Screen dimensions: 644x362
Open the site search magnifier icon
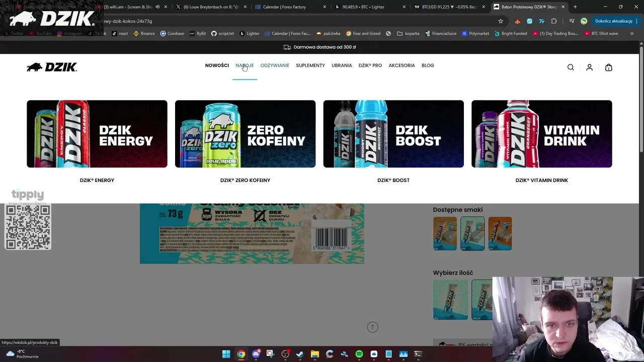pos(571,67)
